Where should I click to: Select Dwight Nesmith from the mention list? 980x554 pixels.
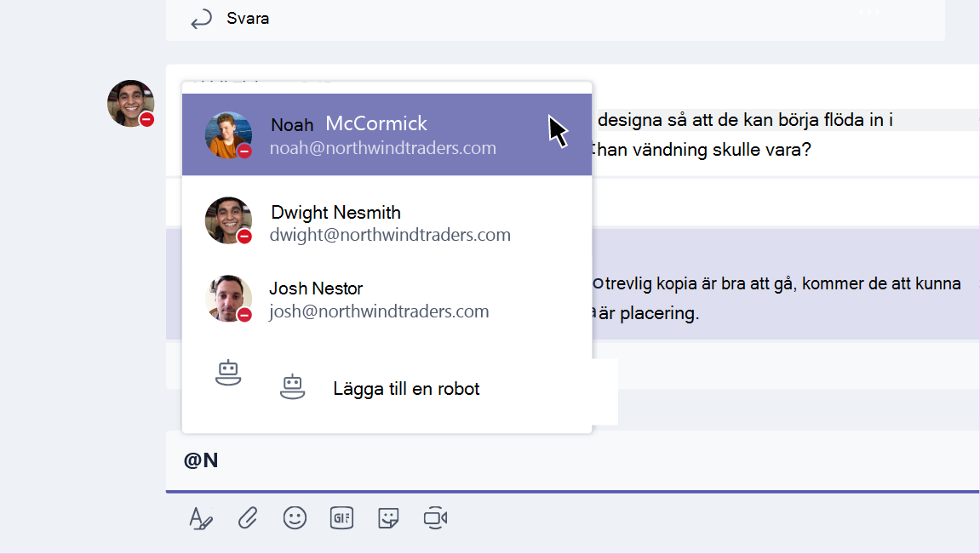click(x=387, y=222)
